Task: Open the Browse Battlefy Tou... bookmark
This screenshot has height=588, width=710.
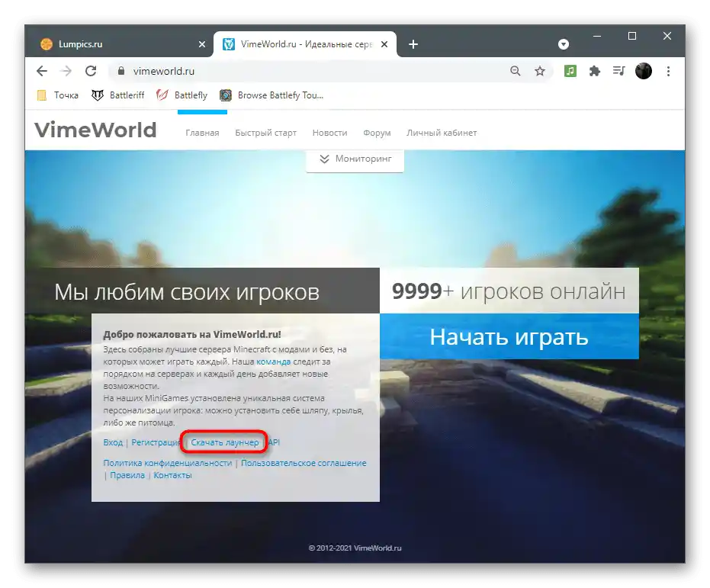Action: [x=271, y=95]
